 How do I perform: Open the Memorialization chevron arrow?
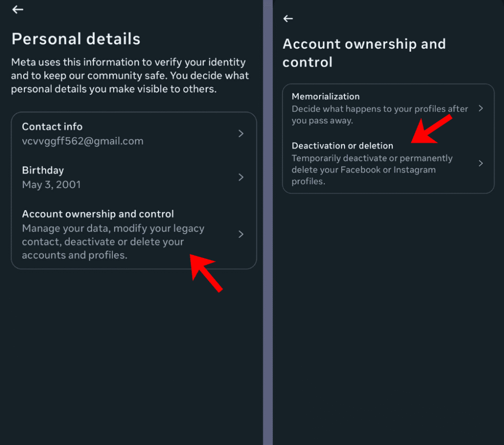pyautogui.click(x=481, y=108)
